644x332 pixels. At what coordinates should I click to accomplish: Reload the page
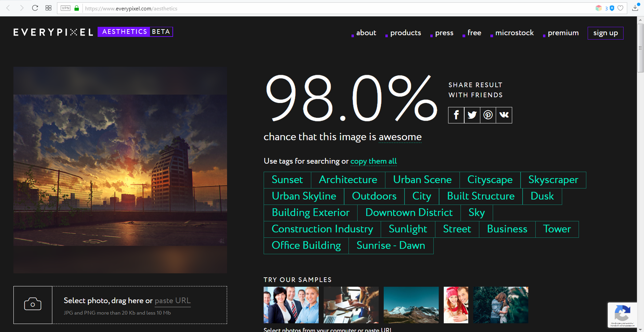click(x=35, y=8)
